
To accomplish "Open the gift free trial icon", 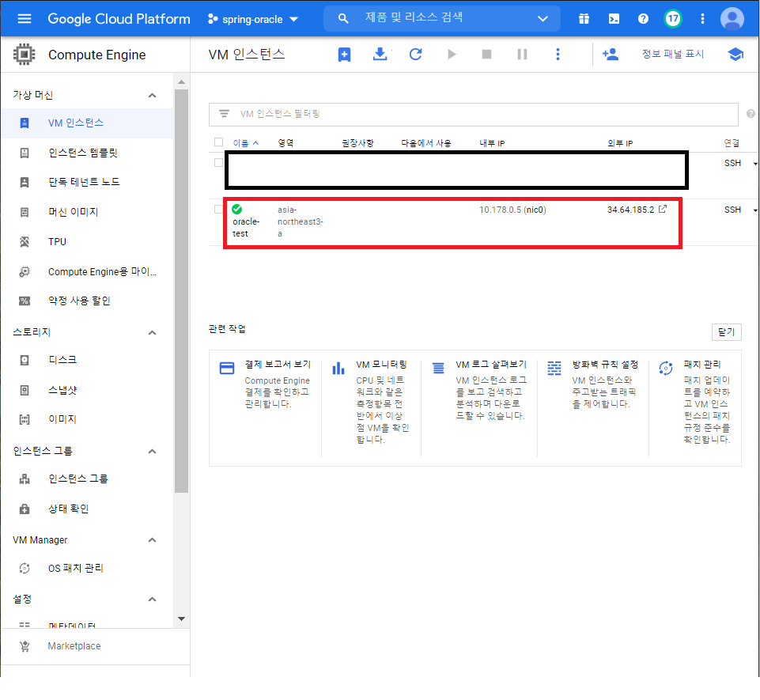I will pos(584,19).
